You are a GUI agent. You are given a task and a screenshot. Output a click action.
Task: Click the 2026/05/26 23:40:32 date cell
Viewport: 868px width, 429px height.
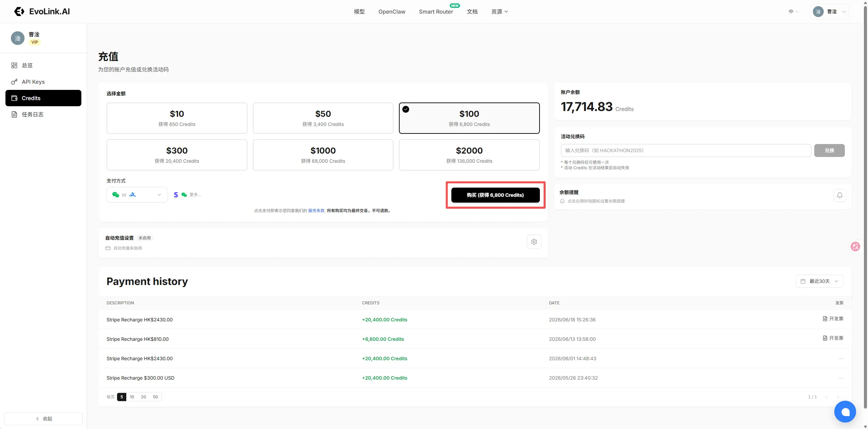[573, 378]
